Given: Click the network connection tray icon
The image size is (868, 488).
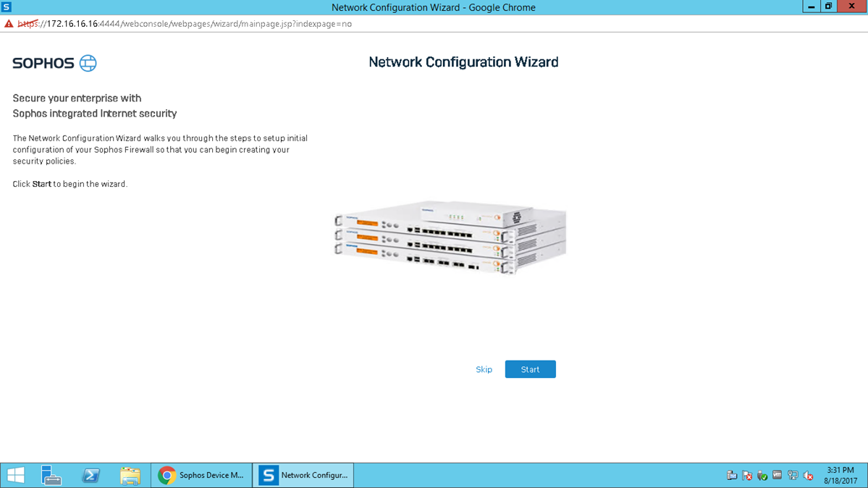Looking at the screenshot, I should (793, 475).
